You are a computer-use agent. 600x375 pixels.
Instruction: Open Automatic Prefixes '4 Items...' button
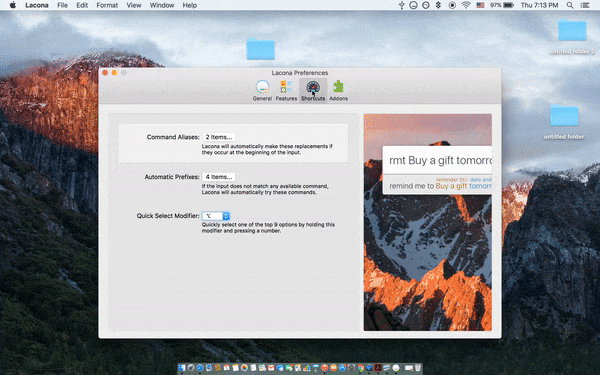tap(219, 177)
